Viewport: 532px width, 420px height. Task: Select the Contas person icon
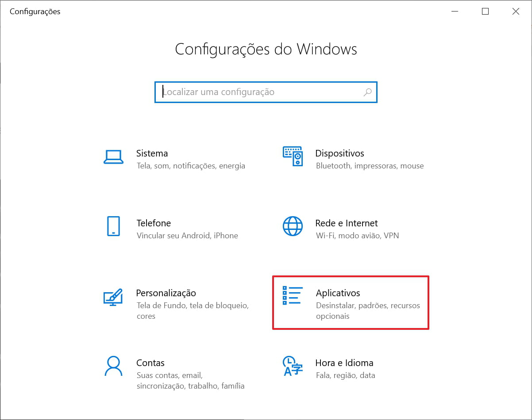pos(113,366)
